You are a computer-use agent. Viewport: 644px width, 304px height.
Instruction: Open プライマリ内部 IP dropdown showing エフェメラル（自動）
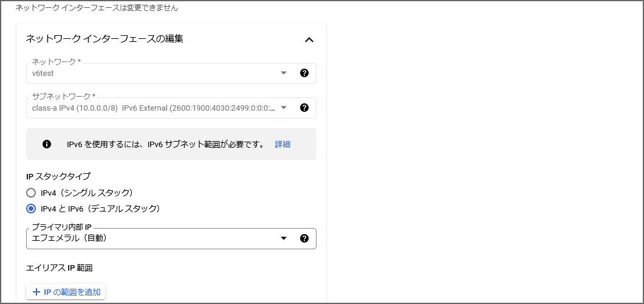click(152, 238)
